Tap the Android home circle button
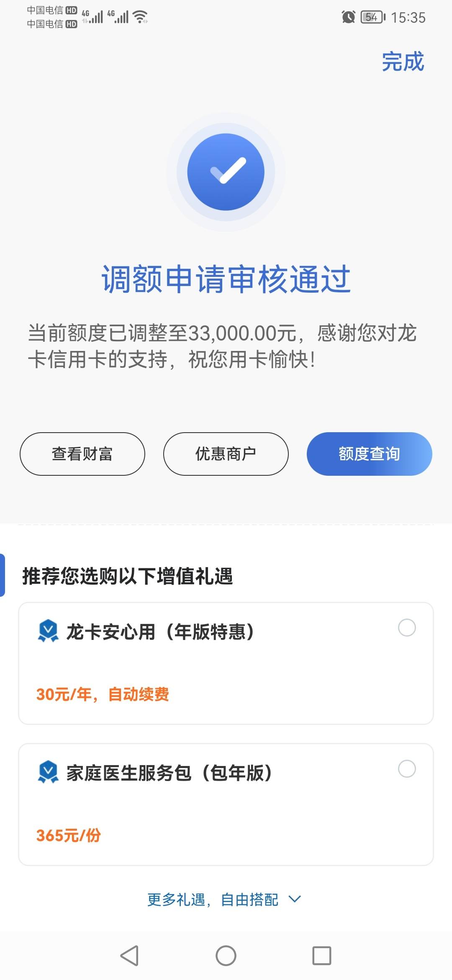The width and height of the screenshot is (452, 980). 226,956
